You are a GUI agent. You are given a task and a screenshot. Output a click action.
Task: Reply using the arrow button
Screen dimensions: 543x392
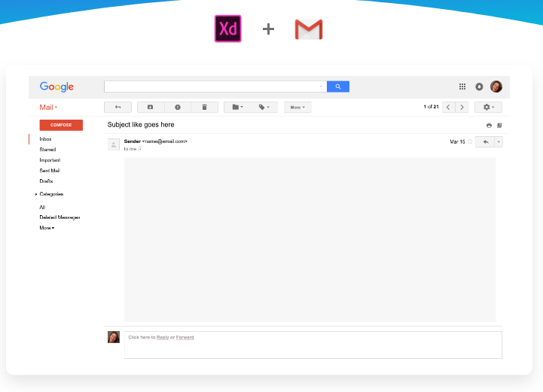click(x=486, y=142)
